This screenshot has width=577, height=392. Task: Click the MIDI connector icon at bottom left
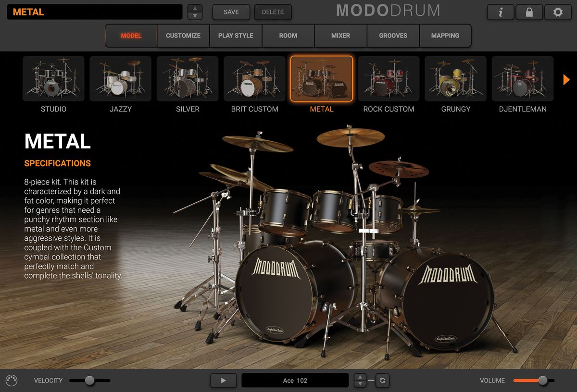(x=12, y=380)
